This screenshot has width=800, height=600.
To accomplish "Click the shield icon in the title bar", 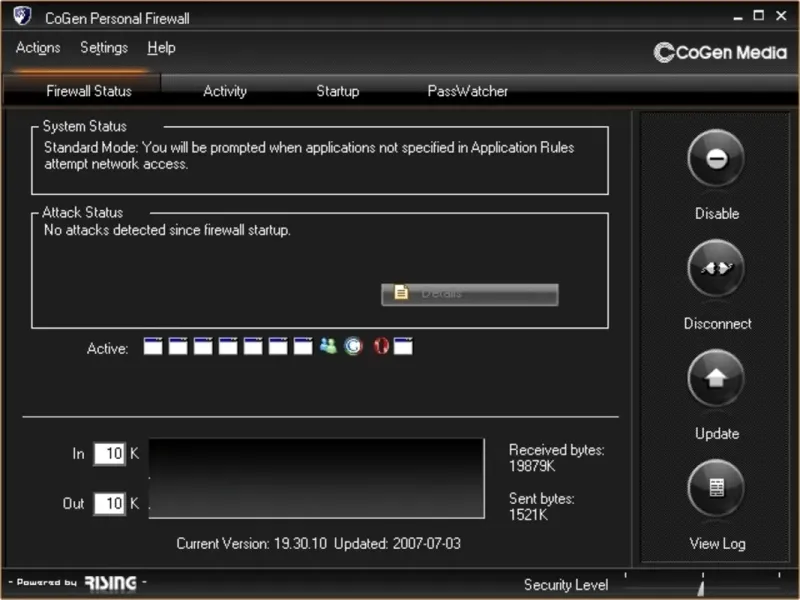I will (22, 16).
